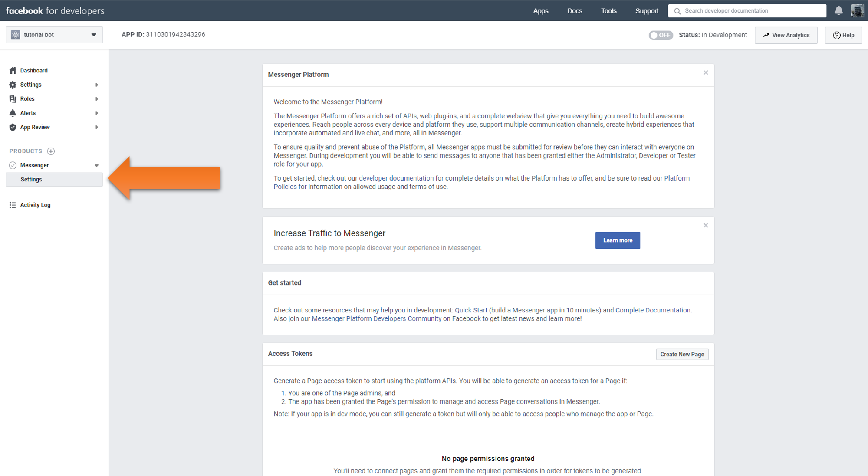Click the add products plus icon
This screenshot has width=868, height=476.
(x=51, y=151)
